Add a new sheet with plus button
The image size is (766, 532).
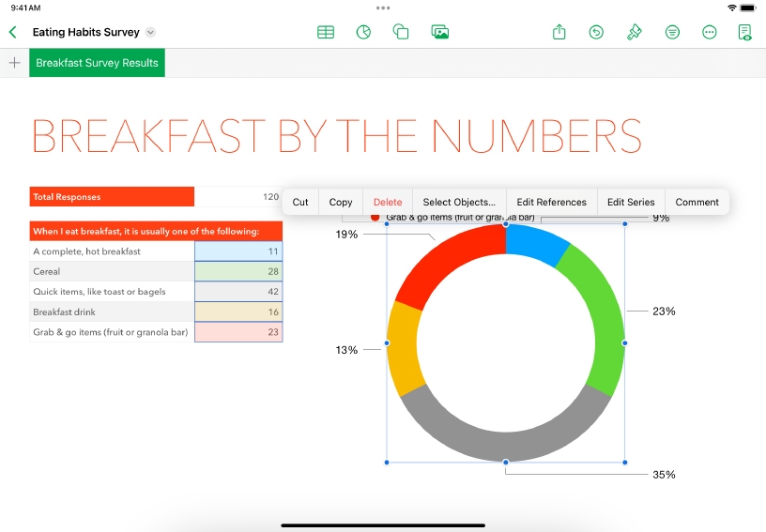point(14,63)
